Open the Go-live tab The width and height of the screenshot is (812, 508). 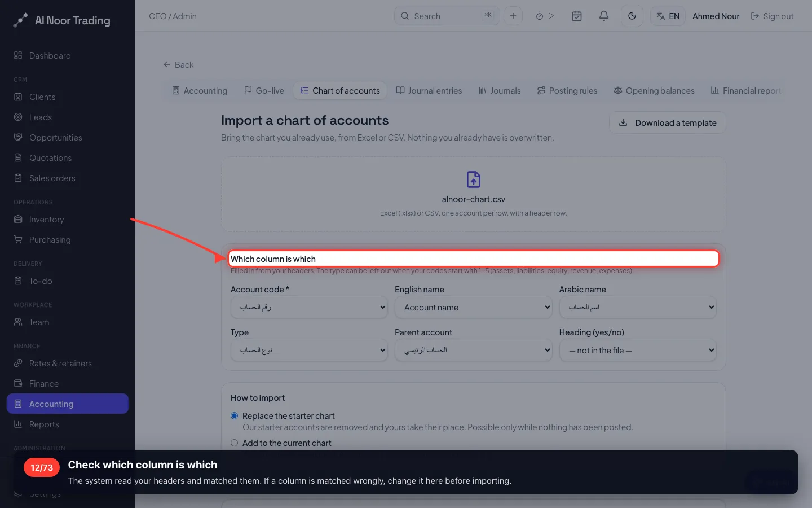pyautogui.click(x=264, y=90)
